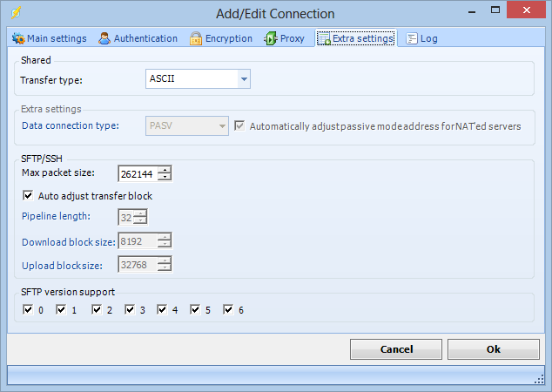
Task: Click the Proxy tab icon
Action: pos(271,38)
